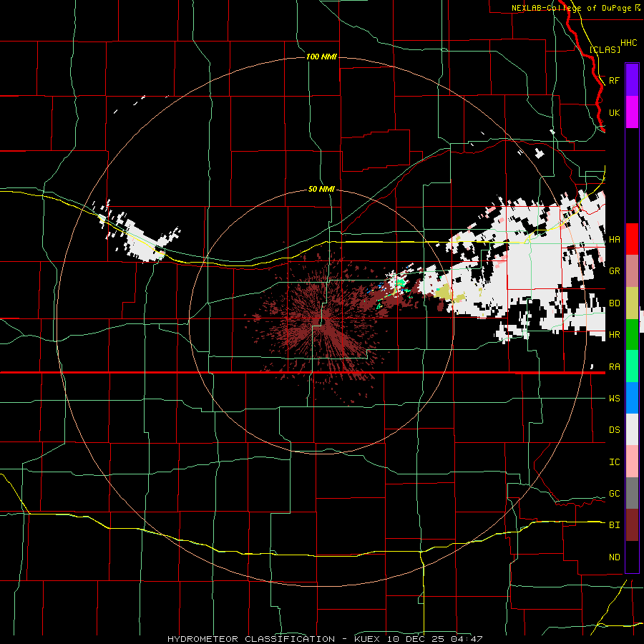The width and height of the screenshot is (644, 644).
Task: Click the RF purple legend swatch
Action: click(x=632, y=80)
